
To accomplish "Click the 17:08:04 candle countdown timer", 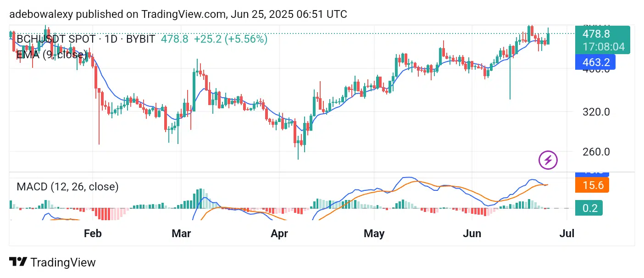I will click(x=604, y=47).
